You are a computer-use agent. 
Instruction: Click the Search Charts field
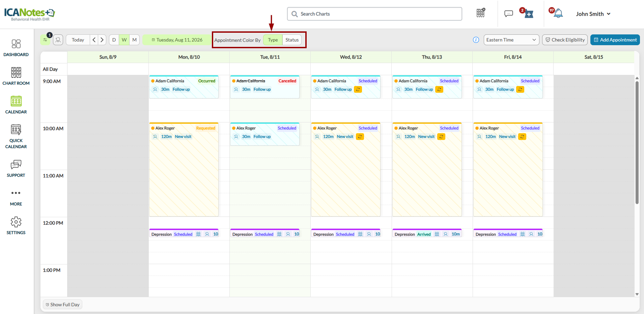point(374,14)
